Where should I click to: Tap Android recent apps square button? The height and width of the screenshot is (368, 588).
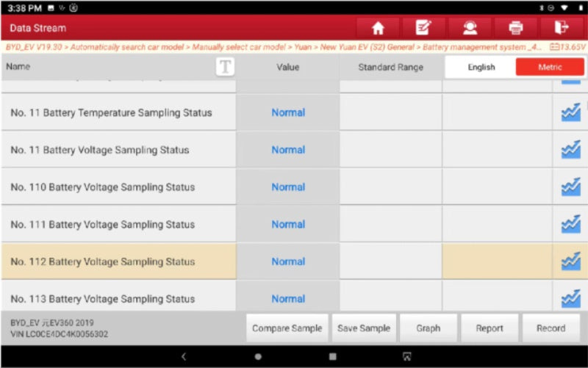pyautogui.click(x=333, y=356)
